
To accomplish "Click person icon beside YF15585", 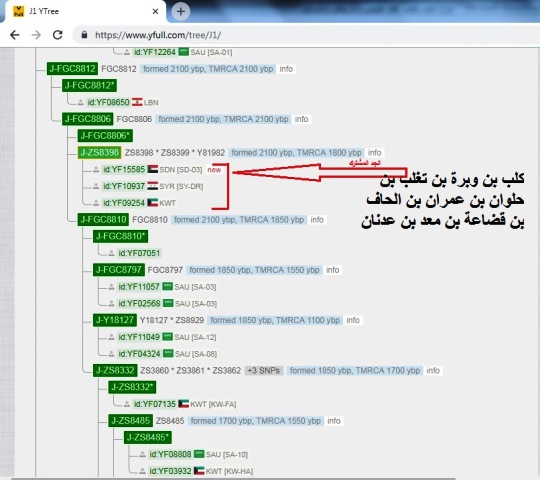I will pos(96,169).
